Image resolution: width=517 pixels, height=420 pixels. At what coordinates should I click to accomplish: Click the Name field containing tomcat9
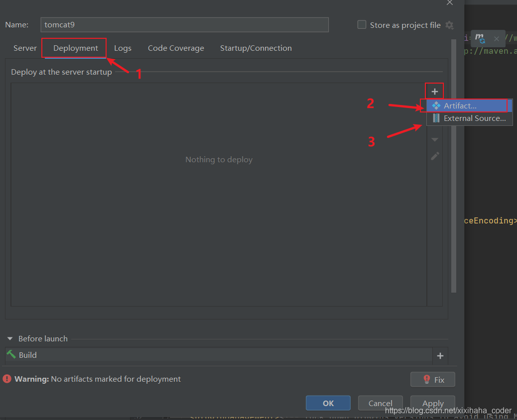[x=185, y=25]
